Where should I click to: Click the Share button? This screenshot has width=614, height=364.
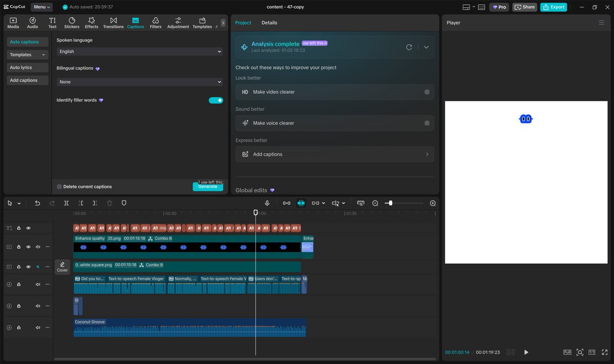524,7
